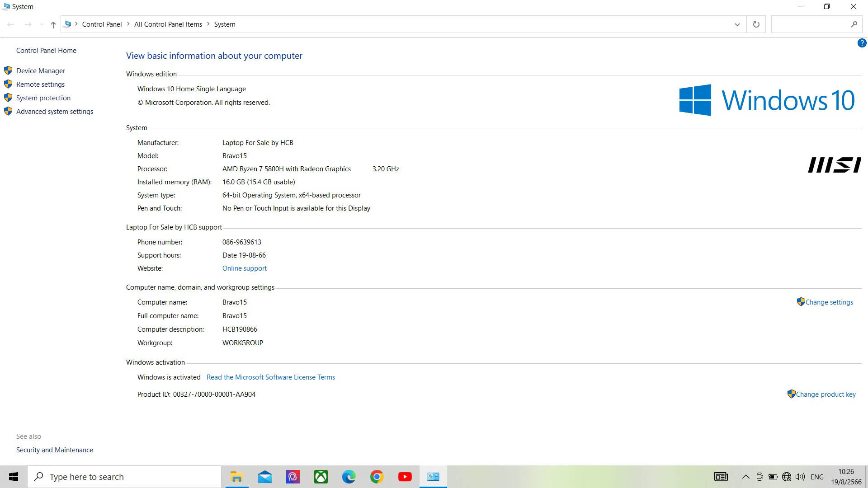This screenshot has height=488, width=868.
Task: Click the Computer description HCB190866 value
Action: point(240,329)
